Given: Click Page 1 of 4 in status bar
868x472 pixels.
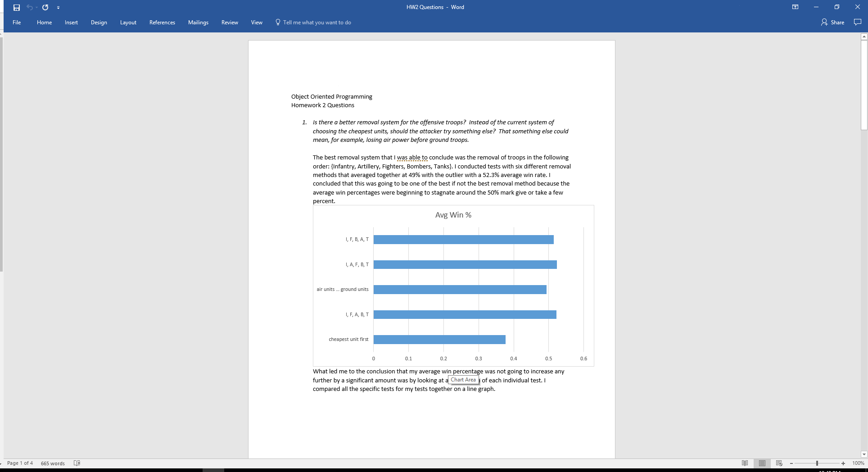Looking at the screenshot, I should click(x=20, y=463).
